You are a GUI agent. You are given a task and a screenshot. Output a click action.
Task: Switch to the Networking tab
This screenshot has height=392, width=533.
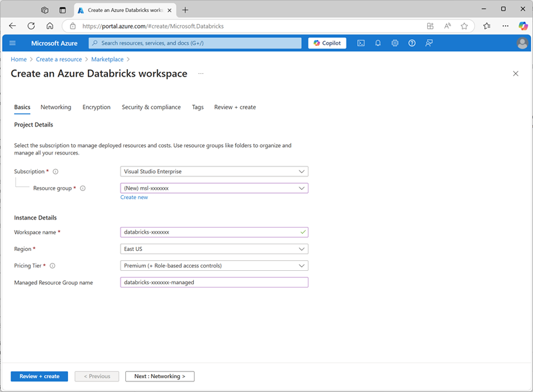56,107
